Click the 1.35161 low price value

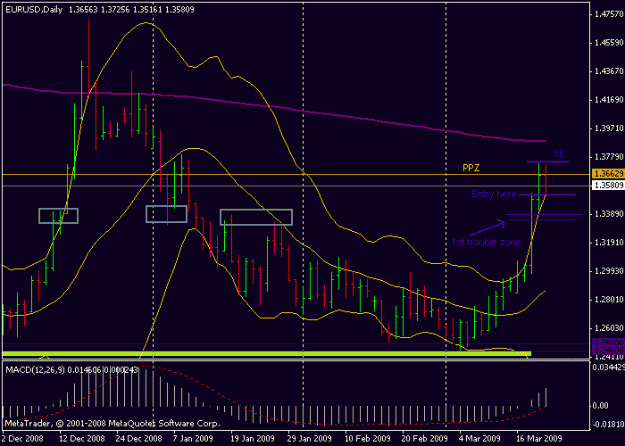coord(147,10)
